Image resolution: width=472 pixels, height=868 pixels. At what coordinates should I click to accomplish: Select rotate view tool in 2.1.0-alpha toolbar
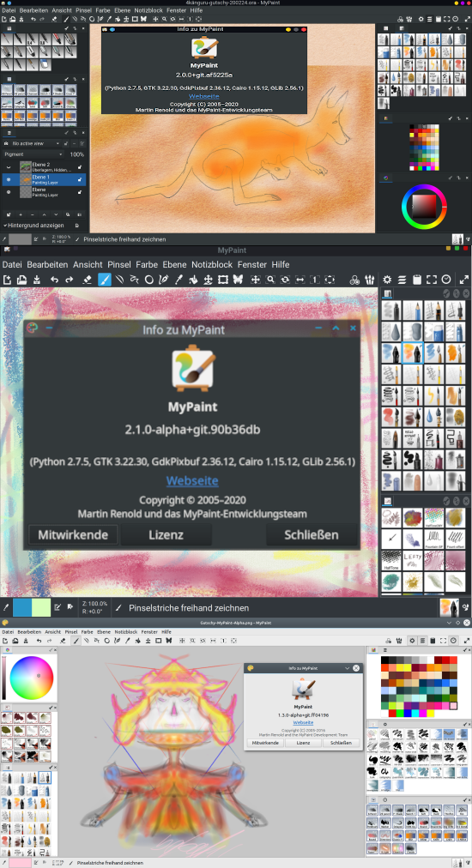(x=285, y=280)
